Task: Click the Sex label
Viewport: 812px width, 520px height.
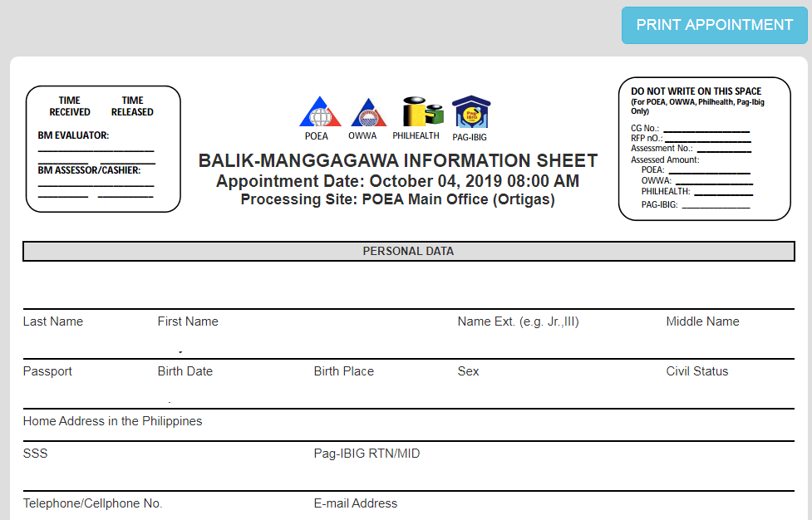Action: (x=468, y=371)
